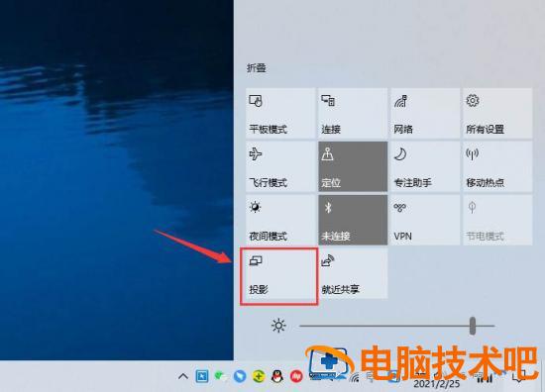The width and height of the screenshot is (545, 392).
Task: Open the red HP tray icon
Action: pyautogui.click(x=296, y=376)
